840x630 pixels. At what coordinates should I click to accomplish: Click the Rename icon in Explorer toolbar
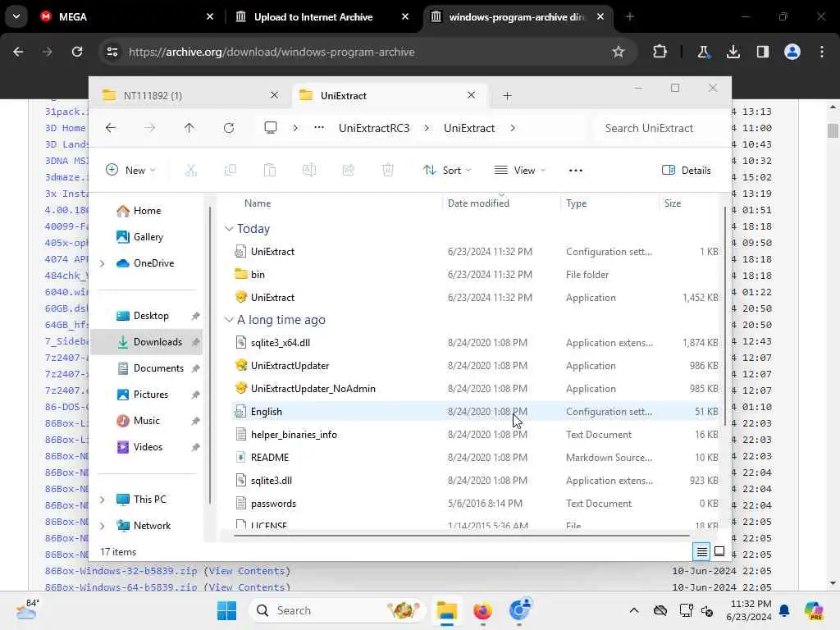[x=309, y=171]
